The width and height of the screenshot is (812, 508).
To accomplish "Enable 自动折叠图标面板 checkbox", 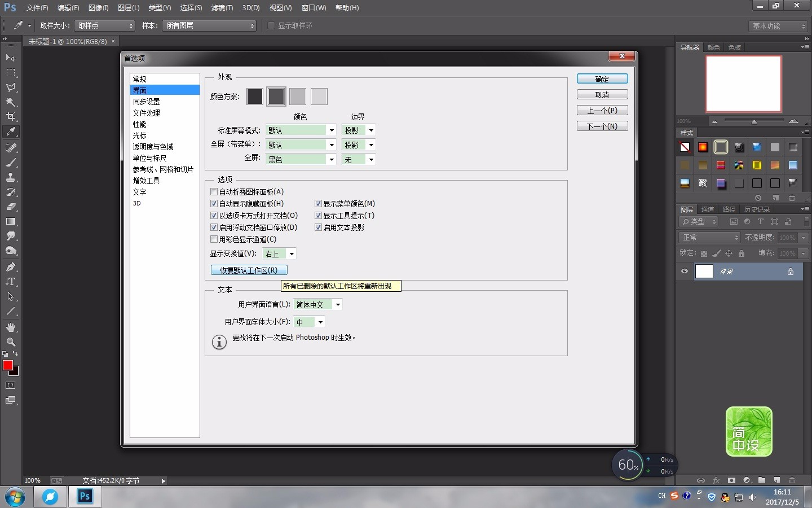I will point(214,192).
